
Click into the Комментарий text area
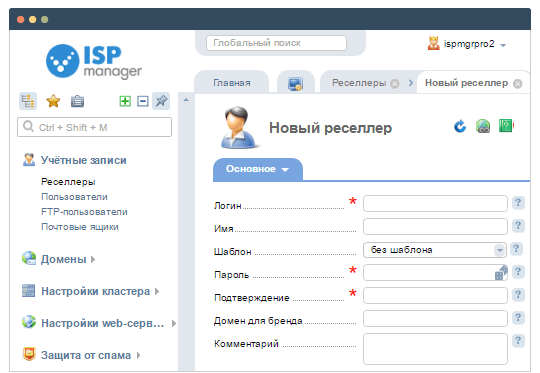click(435, 349)
